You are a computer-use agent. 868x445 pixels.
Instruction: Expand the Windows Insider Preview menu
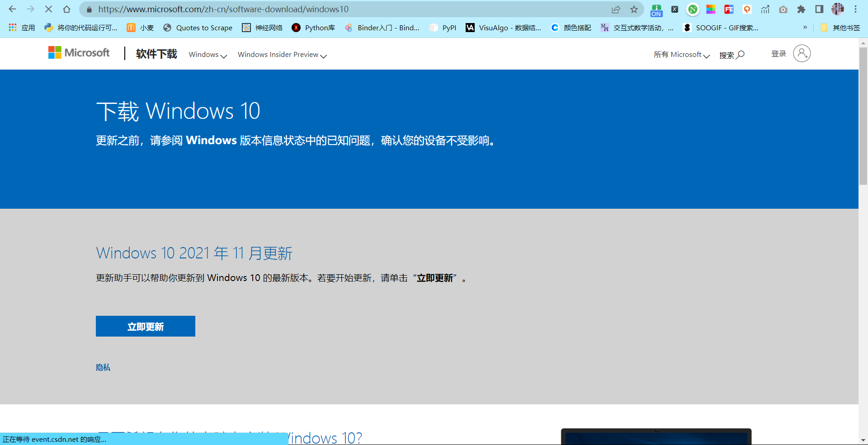pyautogui.click(x=282, y=55)
